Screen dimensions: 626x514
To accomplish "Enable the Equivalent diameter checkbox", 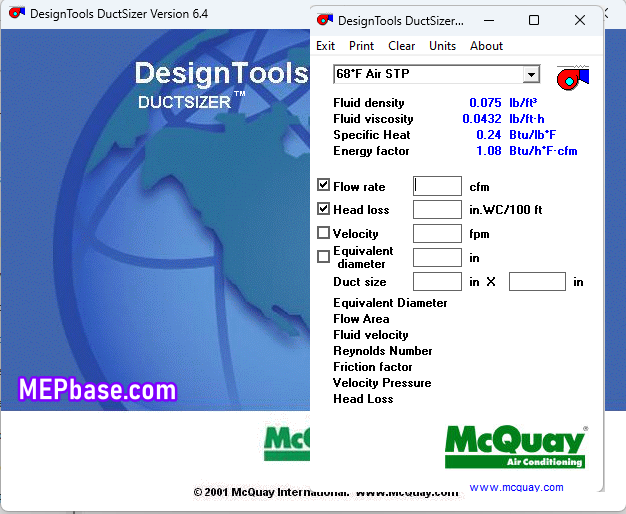I will click(323, 257).
